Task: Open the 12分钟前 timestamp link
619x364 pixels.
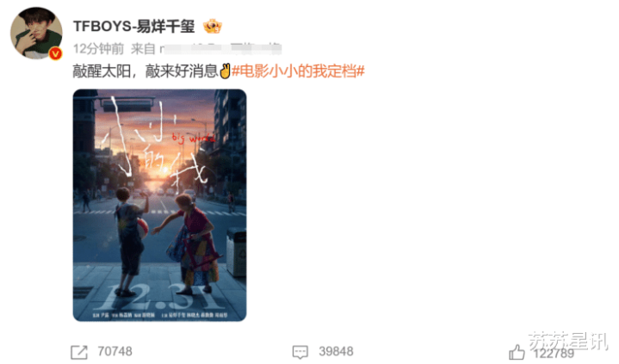Action: 98,49
